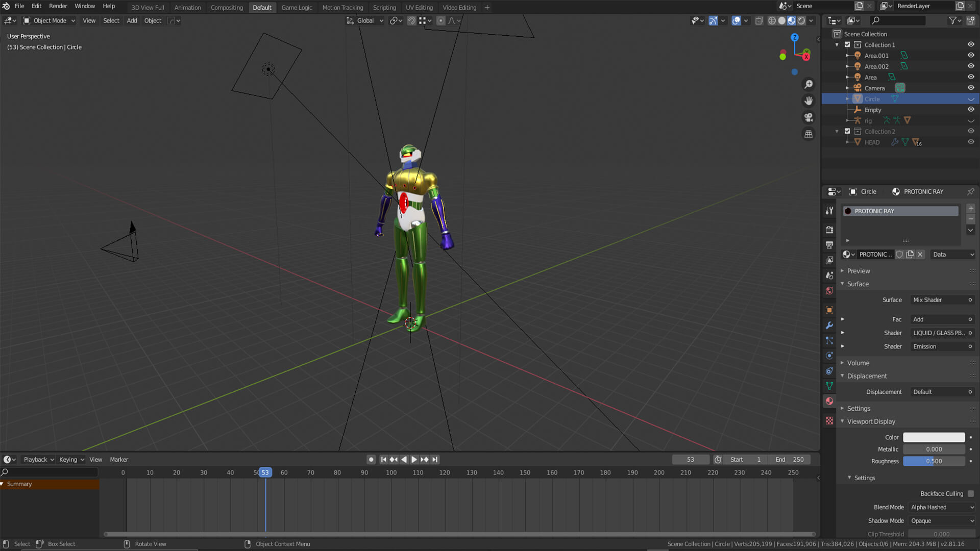
Task: Select wireframe viewport shading icon
Action: pyautogui.click(x=772, y=20)
